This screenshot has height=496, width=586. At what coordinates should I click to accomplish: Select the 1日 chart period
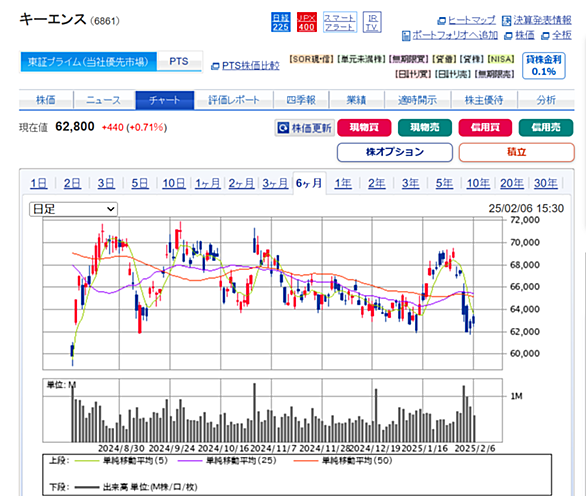tap(38, 184)
